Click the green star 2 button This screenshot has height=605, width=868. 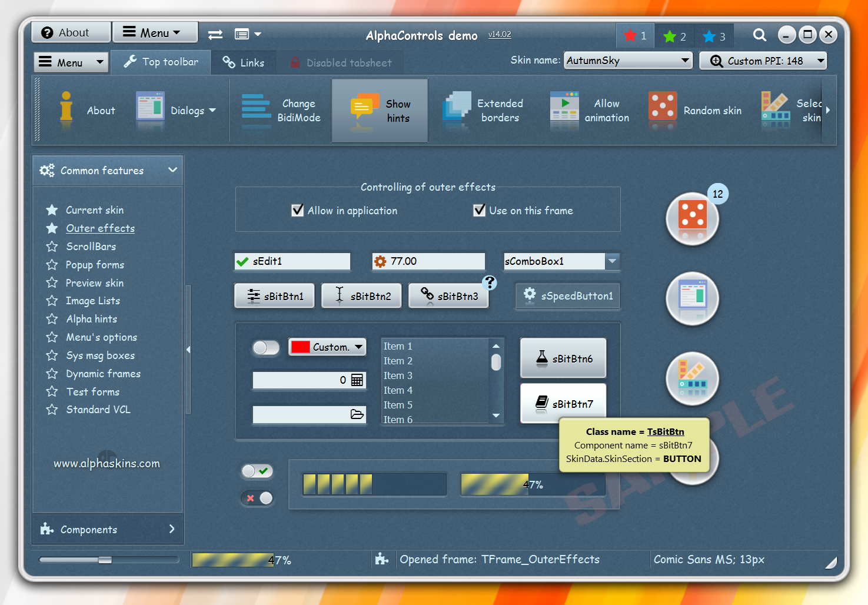click(674, 36)
